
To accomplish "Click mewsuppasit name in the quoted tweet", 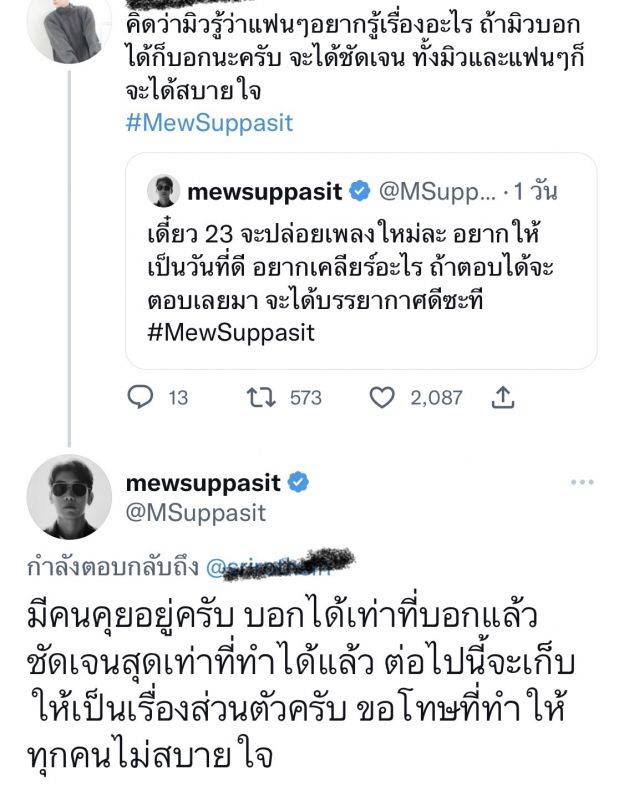I will tap(264, 190).
